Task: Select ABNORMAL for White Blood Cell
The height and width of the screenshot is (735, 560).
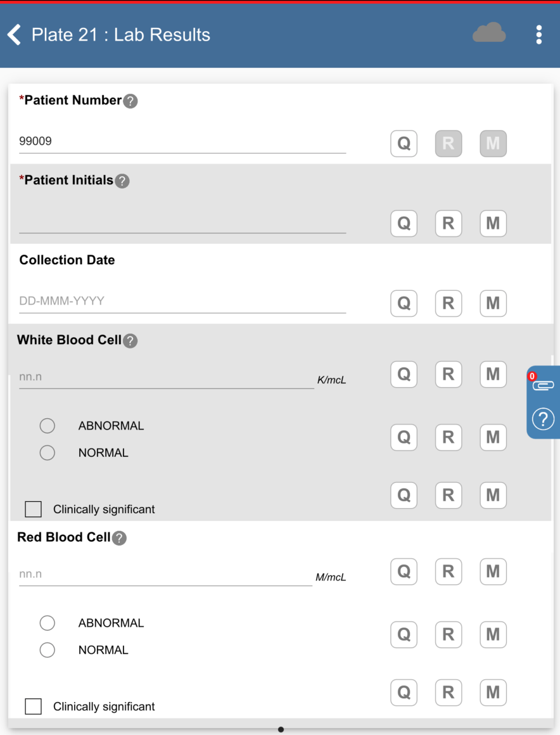Action: pos(48,426)
